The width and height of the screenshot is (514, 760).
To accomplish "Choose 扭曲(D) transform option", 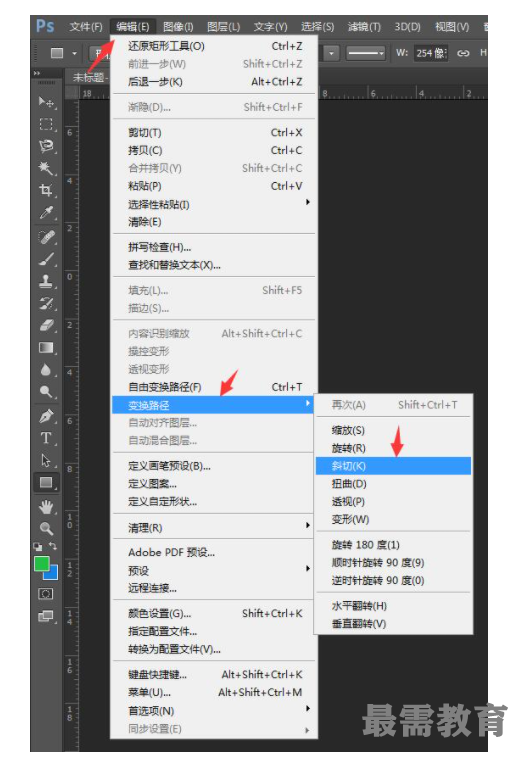I will click(393, 484).
